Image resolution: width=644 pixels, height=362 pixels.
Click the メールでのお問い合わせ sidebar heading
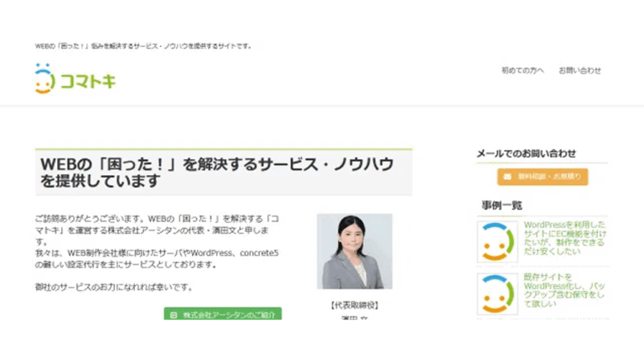pos(526,153)
